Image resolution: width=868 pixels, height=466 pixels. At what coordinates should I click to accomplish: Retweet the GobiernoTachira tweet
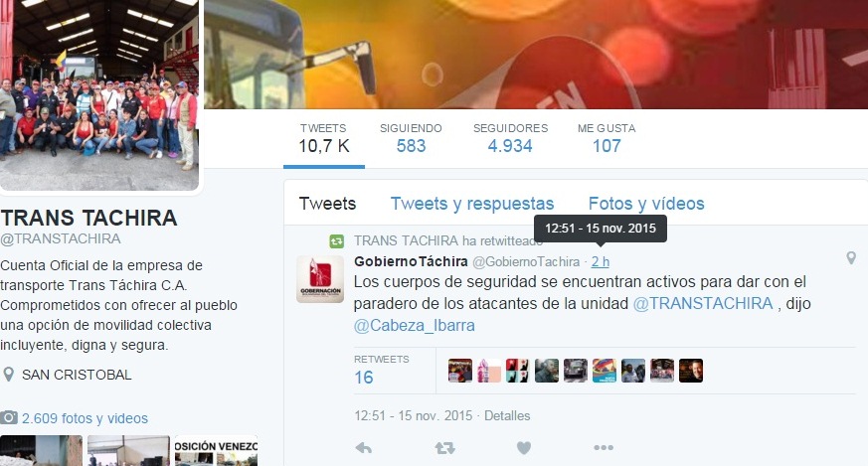(x=445, y=448)
